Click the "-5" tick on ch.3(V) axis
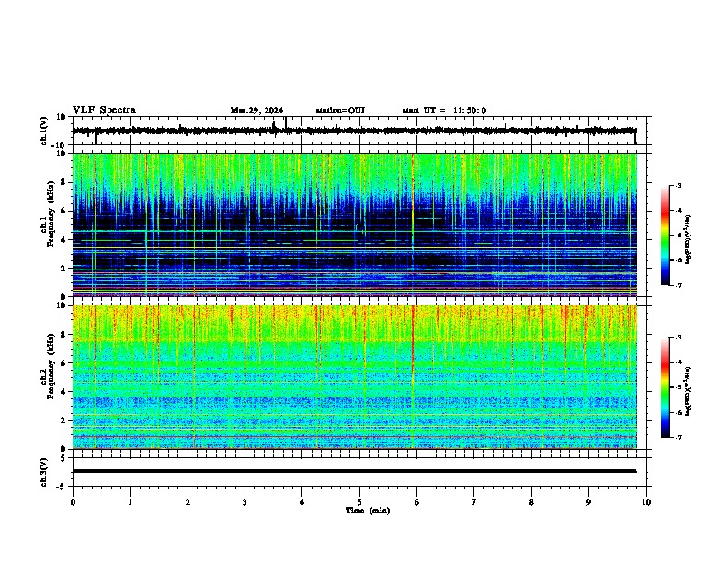 point(62,487)
